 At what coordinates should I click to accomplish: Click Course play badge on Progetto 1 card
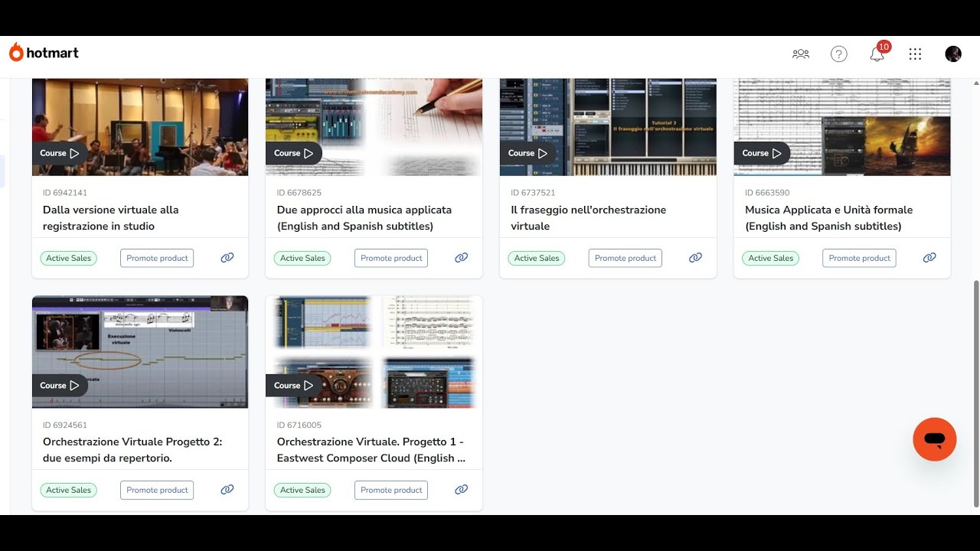(x=294, y=385)
